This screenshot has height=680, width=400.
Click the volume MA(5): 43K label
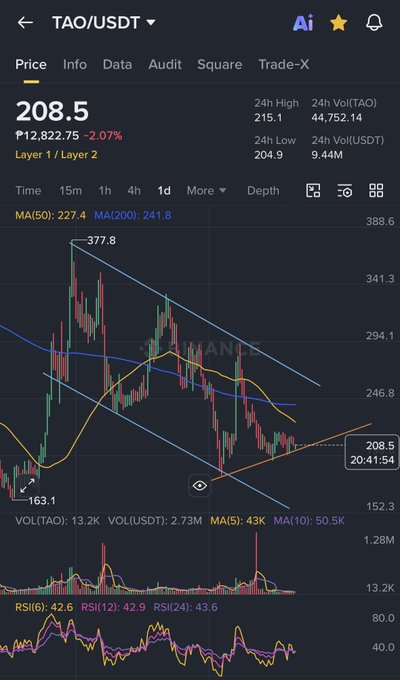pyautogui.click(x=237, y=521)
